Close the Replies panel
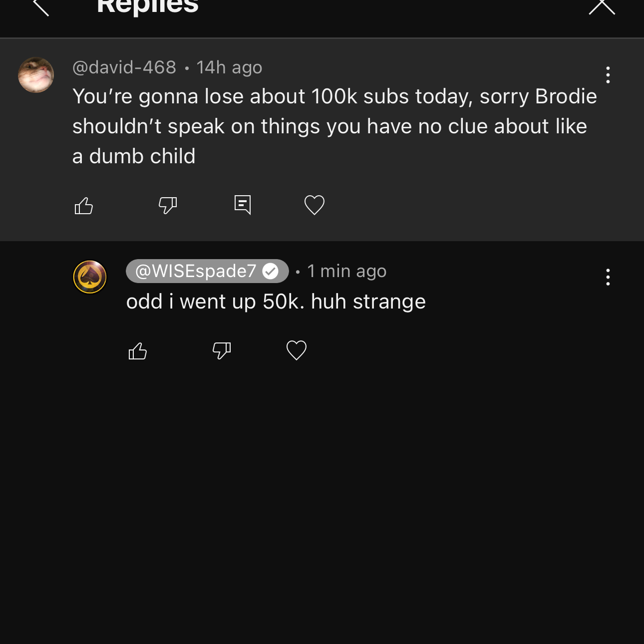Image resolution: width=644 pixels, height=644 pixels. pyautogui.click(x=602, y=6)
